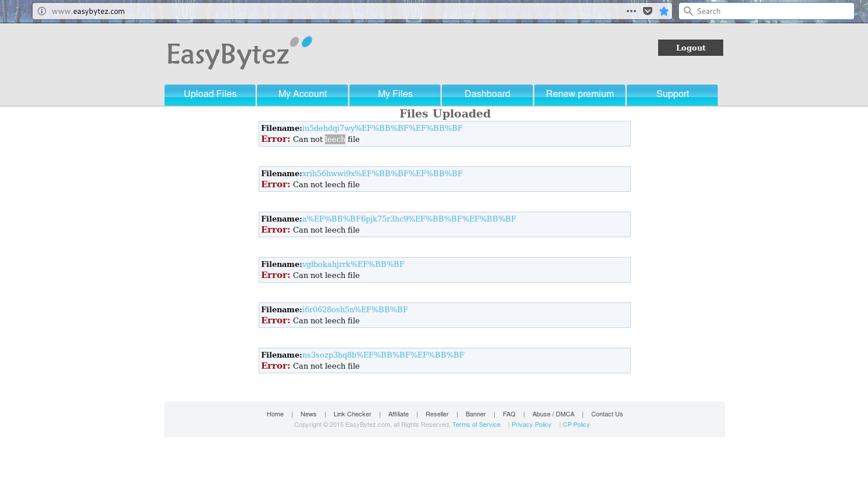Image resolution: width=868 pixels, height=485 pixels.
Task: Go to the My Account tab
Action: [x=302, y=95]
